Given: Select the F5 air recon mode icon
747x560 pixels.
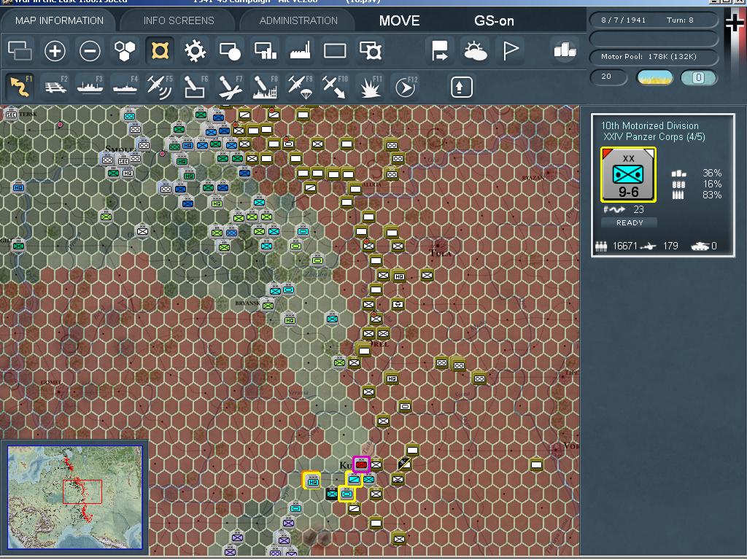Looking at the screenshot, I should pyautogui.click(x=160, y=86).
